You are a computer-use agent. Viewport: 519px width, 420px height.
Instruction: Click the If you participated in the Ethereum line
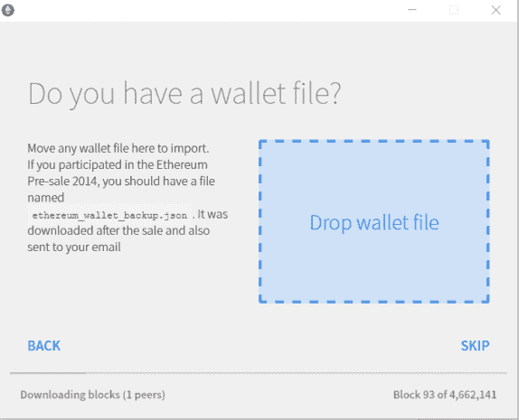[118, 165]
